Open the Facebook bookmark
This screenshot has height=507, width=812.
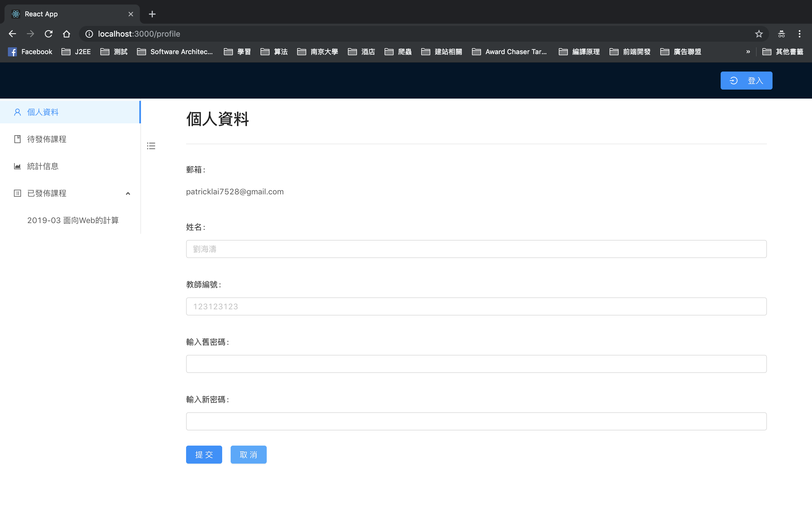coord(30,52)
